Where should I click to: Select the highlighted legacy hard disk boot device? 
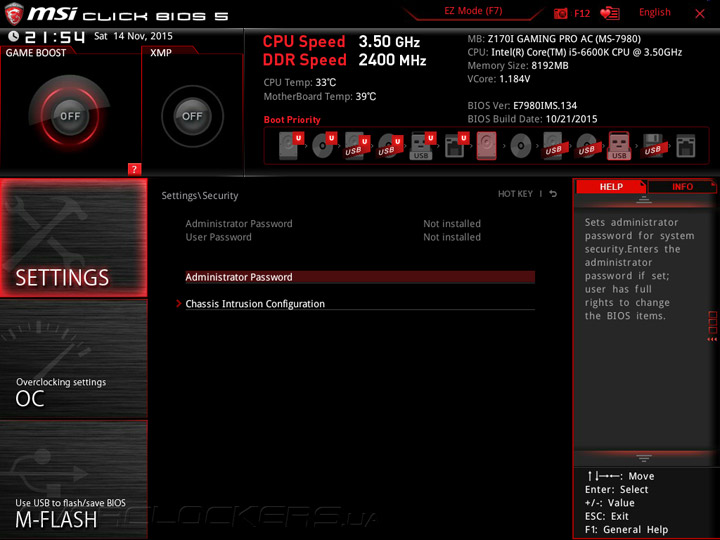[x=487, y=146]
